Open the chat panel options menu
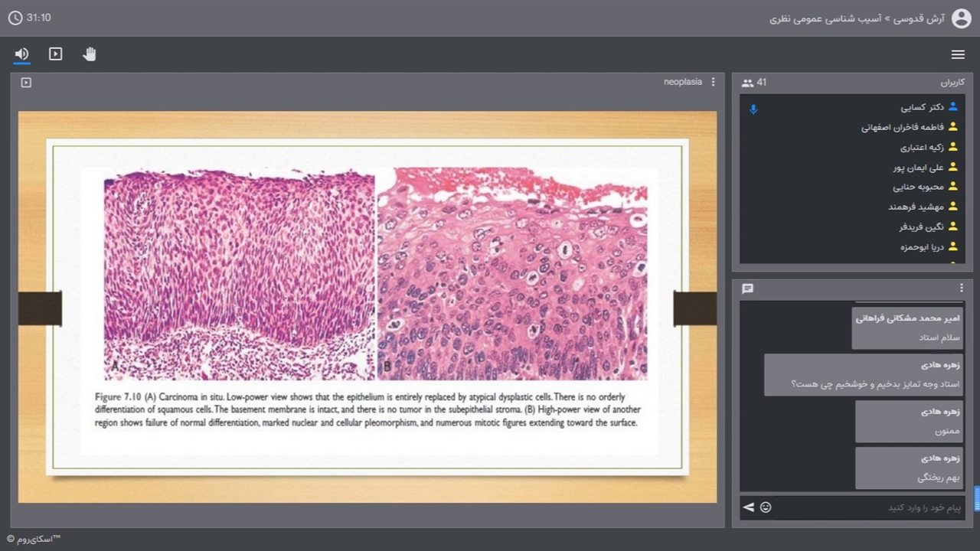 click(962, 288)
